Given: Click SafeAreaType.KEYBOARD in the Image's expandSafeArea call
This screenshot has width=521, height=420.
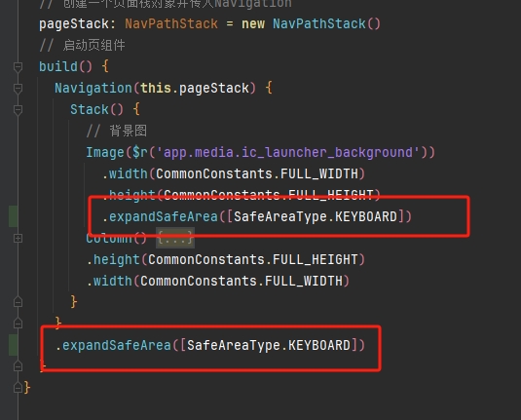Looking at the screenshot, I should pyautogui.click(x=316, y=216).
